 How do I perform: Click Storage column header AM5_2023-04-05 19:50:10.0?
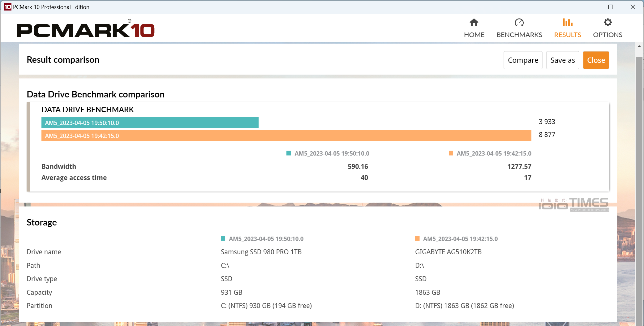266,239
